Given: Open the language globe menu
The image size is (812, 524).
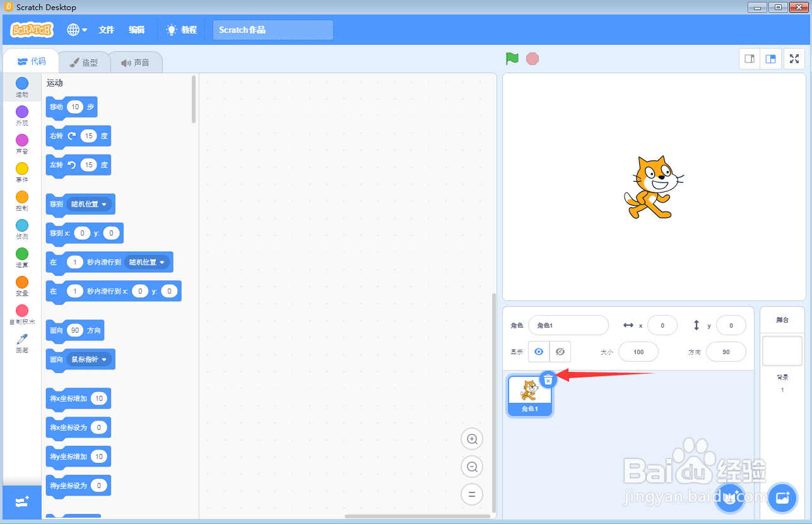Looking at the screenshot, I should click(x=77, y=30).
